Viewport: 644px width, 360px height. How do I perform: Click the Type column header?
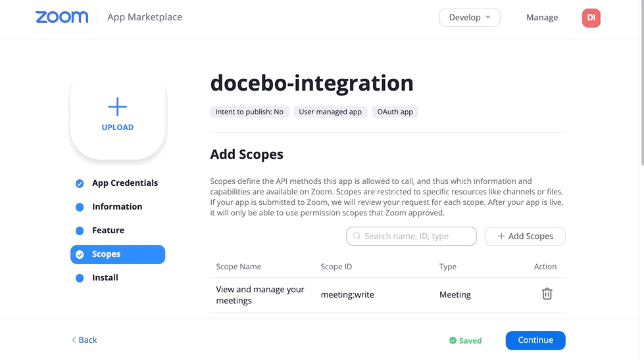click(448, 267)
